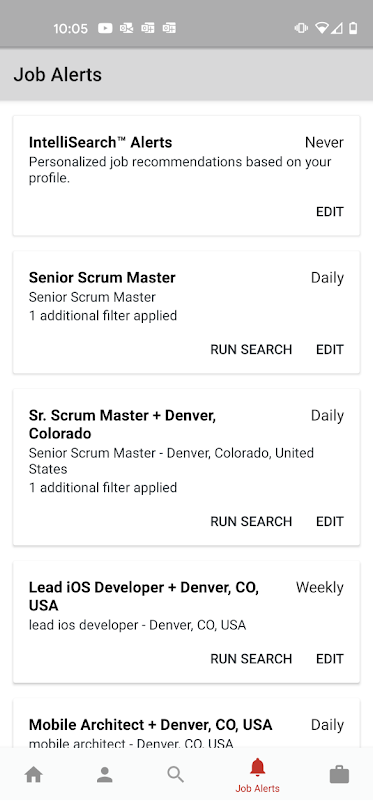The image size is (373, 801).
Task: Run search for Sr. Scrum Master Denver alert
Action: [x=251, y=522]
